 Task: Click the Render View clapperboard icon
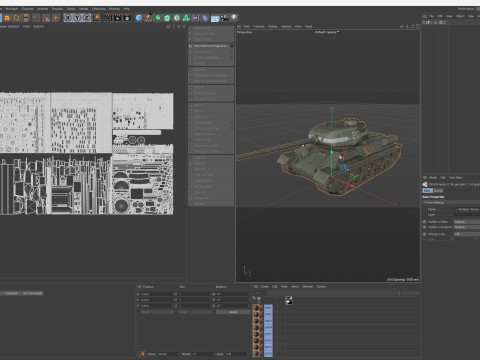coord(108,18)
